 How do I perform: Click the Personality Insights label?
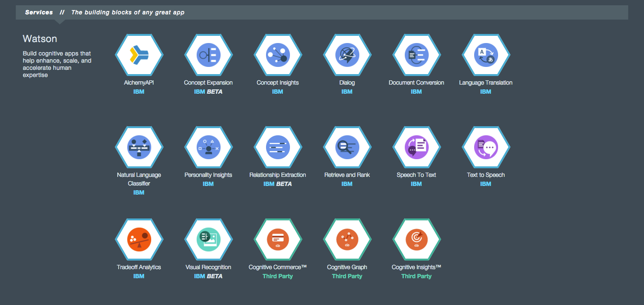click(208, 175)
